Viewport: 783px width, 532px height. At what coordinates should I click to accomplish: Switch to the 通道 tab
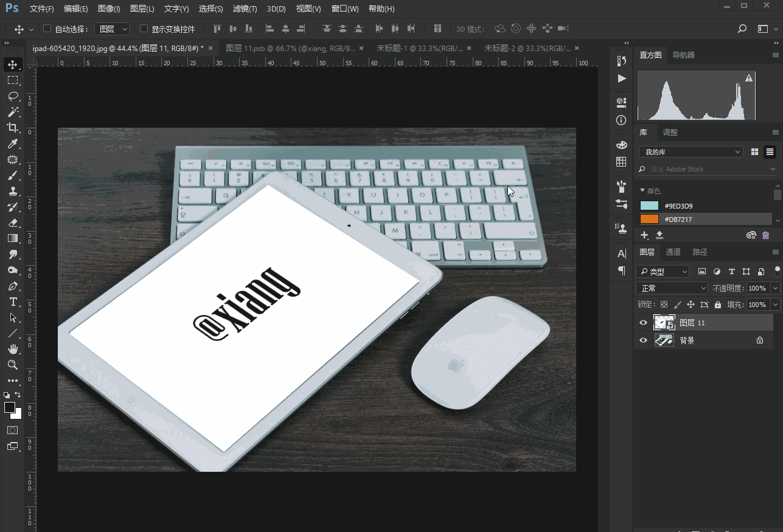(x=673, y=252)
